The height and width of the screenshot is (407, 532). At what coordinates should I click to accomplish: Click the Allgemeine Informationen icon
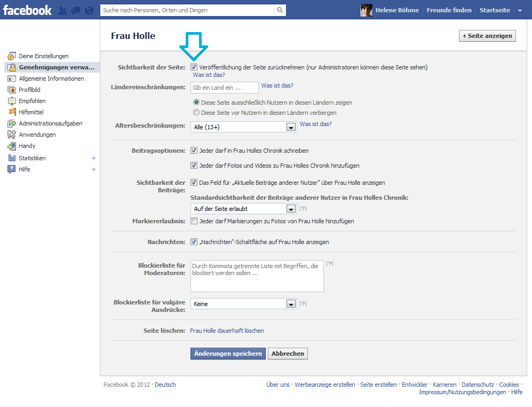[x=12, y=79]
